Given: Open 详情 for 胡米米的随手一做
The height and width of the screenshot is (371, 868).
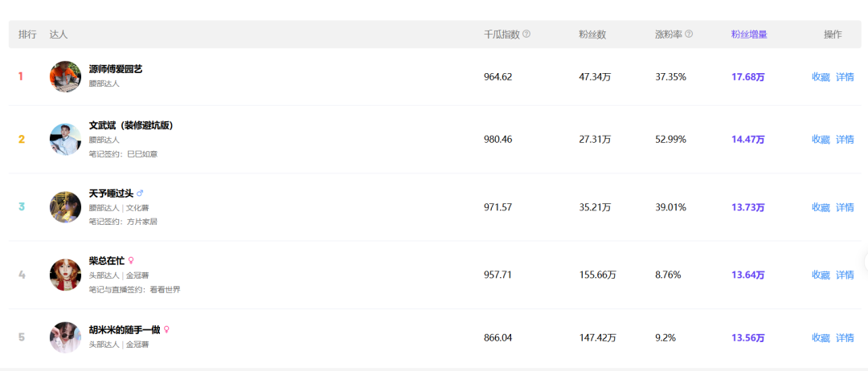Looking at the screenshot, I should point(845,337).
